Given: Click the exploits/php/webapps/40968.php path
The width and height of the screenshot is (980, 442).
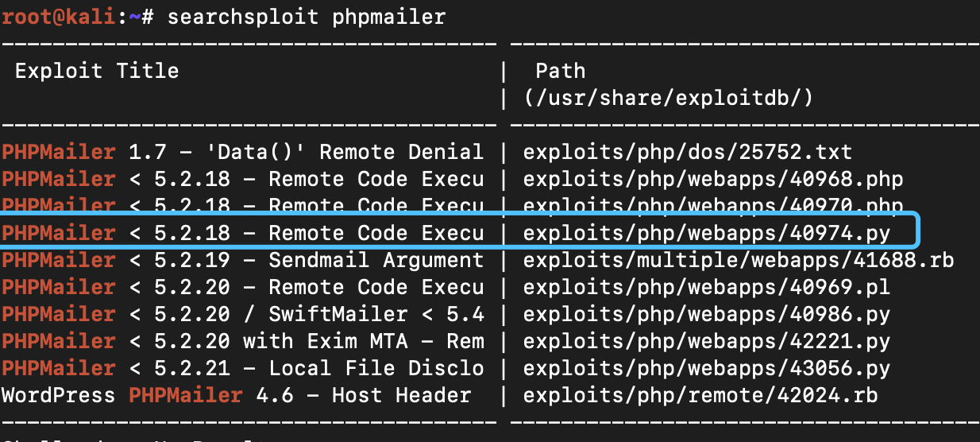Looking at the screenshot, I should [x=712, y=179].
